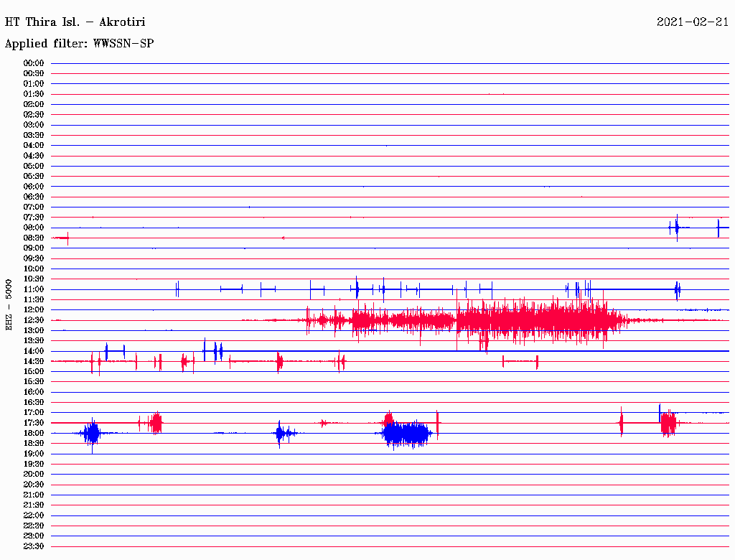
Task: Click the 22:00 time label
Action: 34,515
